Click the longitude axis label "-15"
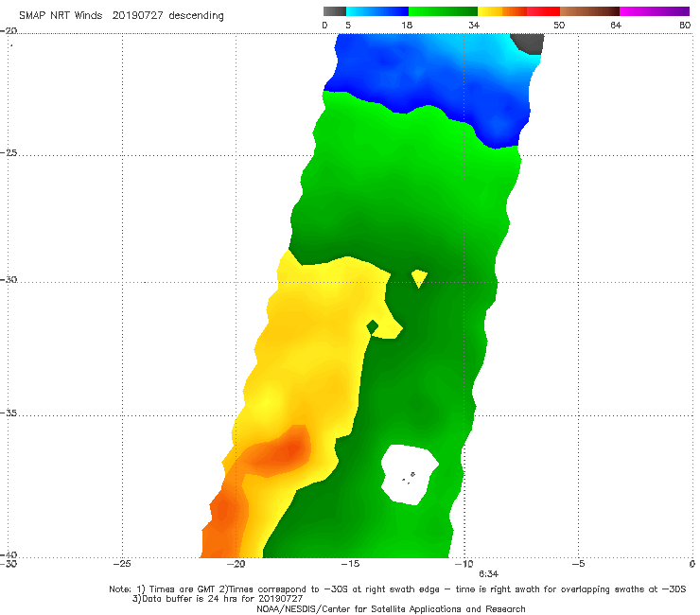Viewport: 700px width, 615px height. point(350,564)
